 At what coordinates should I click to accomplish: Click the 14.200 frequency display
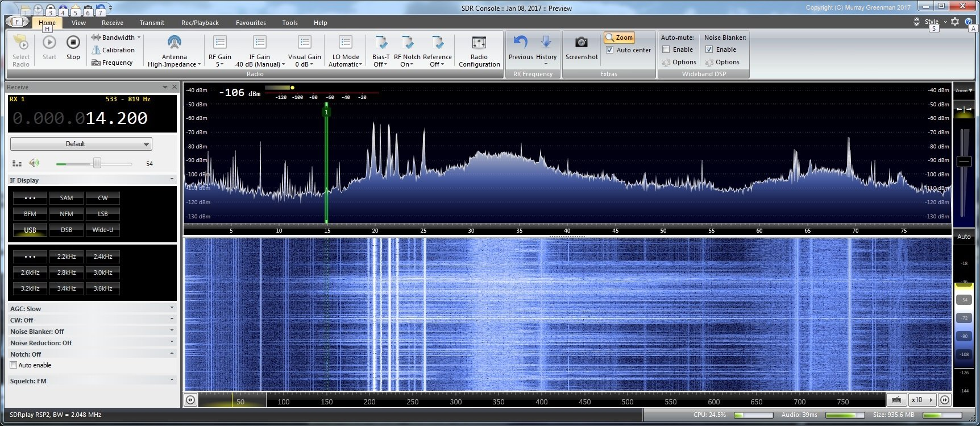coord(116,118)
